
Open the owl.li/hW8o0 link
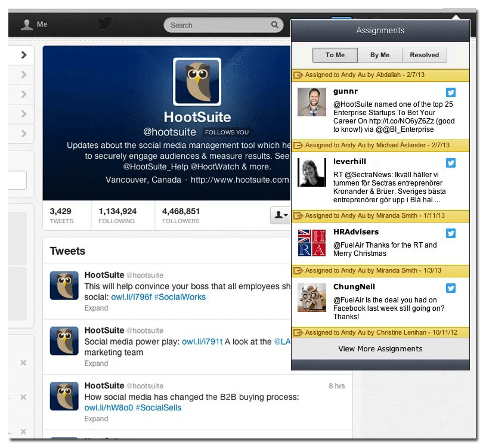(108, 408)
